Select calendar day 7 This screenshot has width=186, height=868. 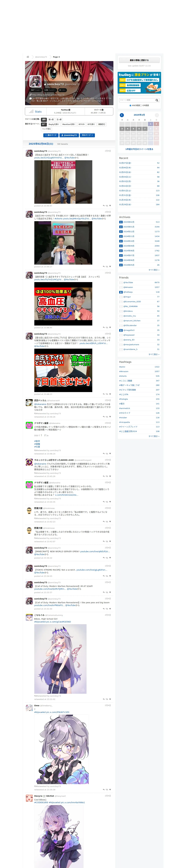[145, 129]
